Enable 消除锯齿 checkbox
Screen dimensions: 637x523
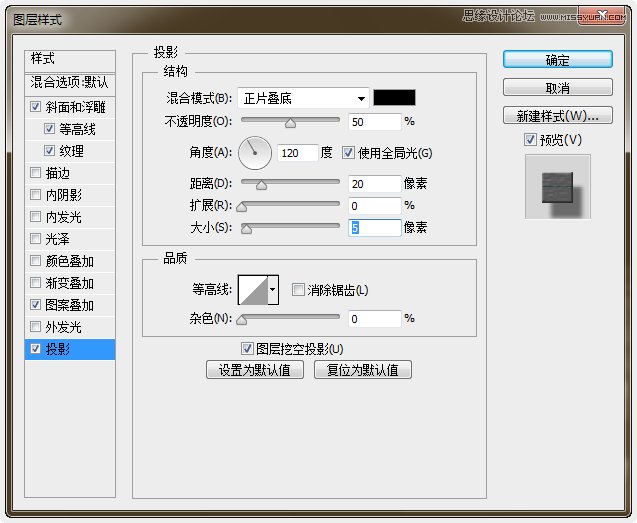click(x=298, y=290)
